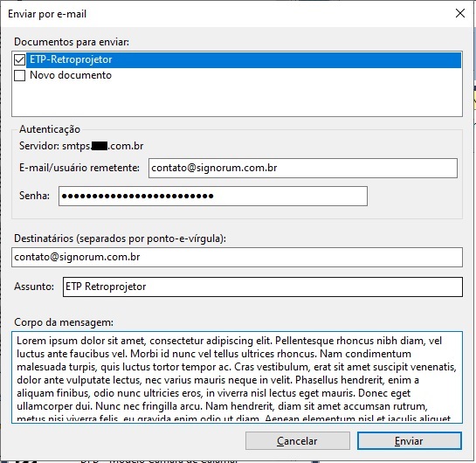Viewport: 476px width, 463px height.
Task: Check the Novo documento checkbox
Action: click(20, 75)
